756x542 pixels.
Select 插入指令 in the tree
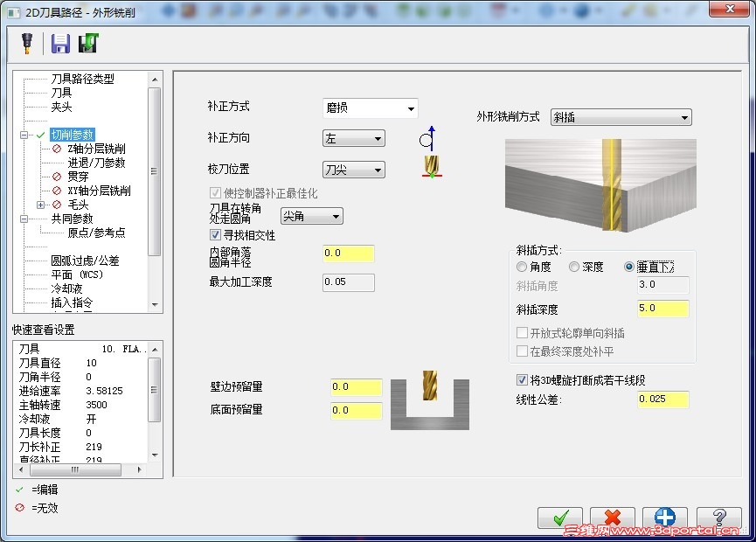[72, 302]
